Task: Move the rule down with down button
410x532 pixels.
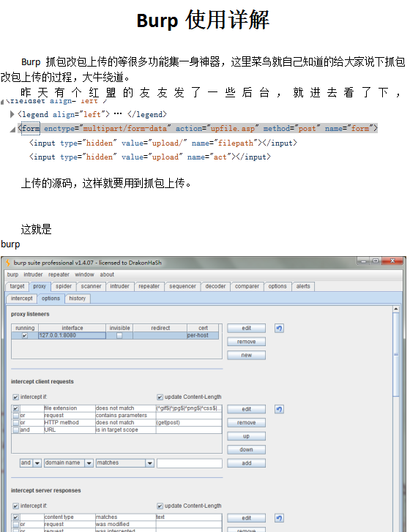Action: pos(247,449)
